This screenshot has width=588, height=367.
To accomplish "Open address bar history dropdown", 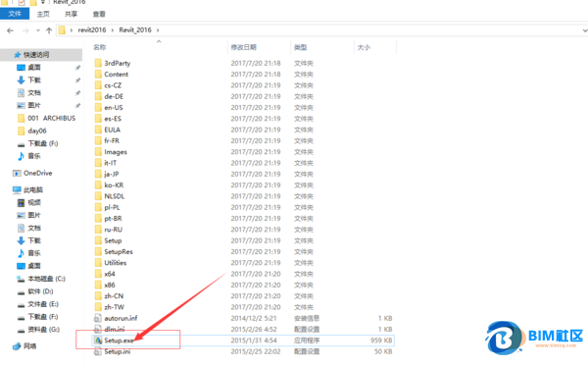I will [x=584, y=30].
